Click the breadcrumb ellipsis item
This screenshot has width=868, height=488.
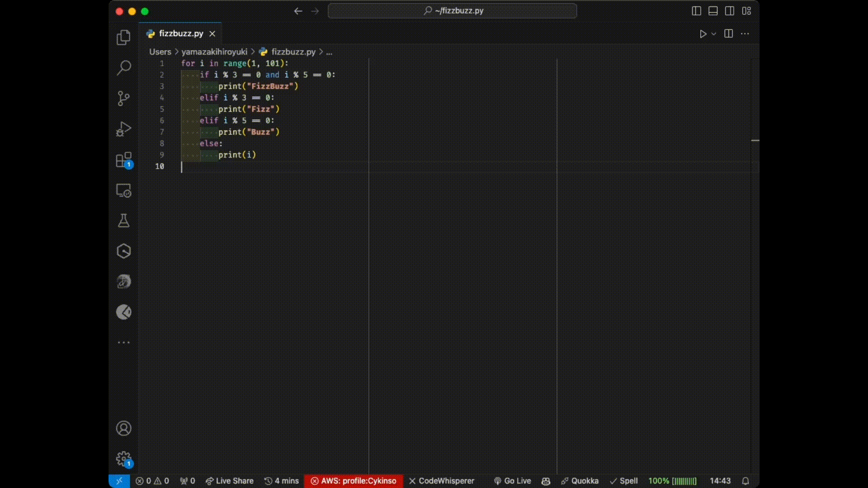pos(329,52)
